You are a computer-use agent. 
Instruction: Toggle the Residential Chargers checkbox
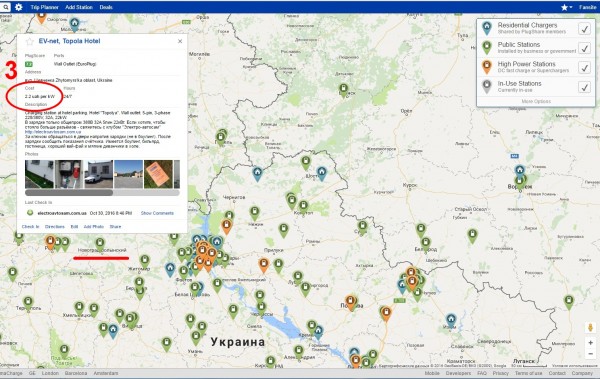point(584,29)
